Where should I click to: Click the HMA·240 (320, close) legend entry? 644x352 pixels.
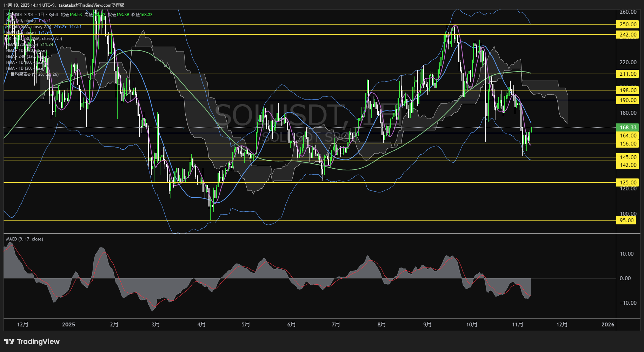pos(25,56)
